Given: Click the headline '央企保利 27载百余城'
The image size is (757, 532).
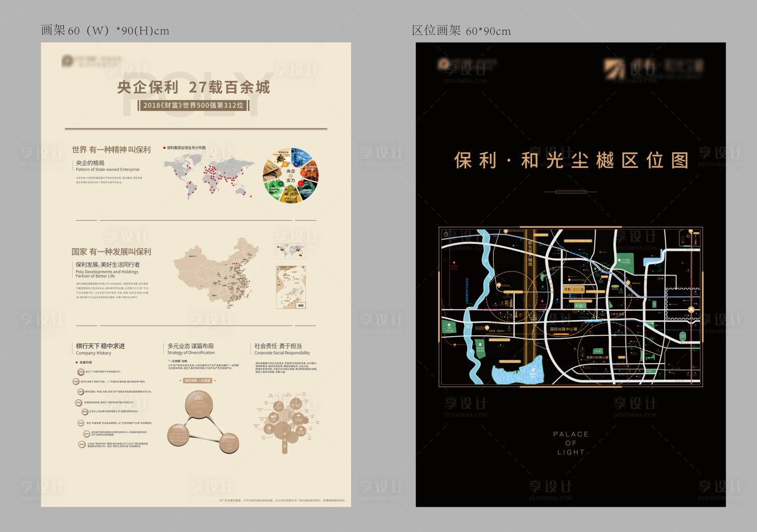Looking at the screenshot, I should pos(193,87).
